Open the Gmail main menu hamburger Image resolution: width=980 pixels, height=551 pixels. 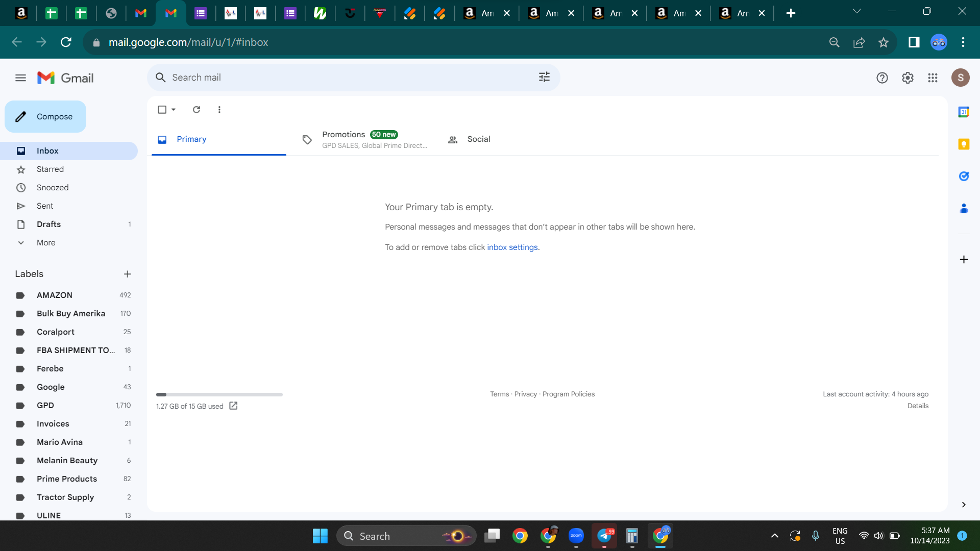(20, 78)
